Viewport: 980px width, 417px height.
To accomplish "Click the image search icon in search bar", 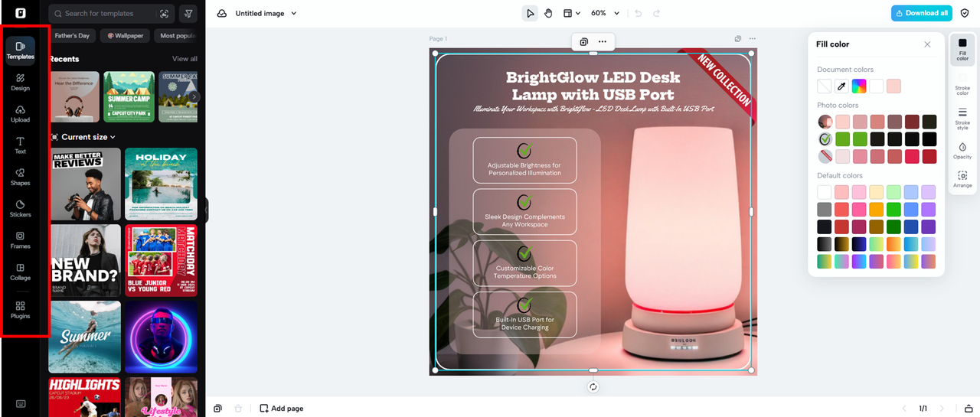I will 164,14.
